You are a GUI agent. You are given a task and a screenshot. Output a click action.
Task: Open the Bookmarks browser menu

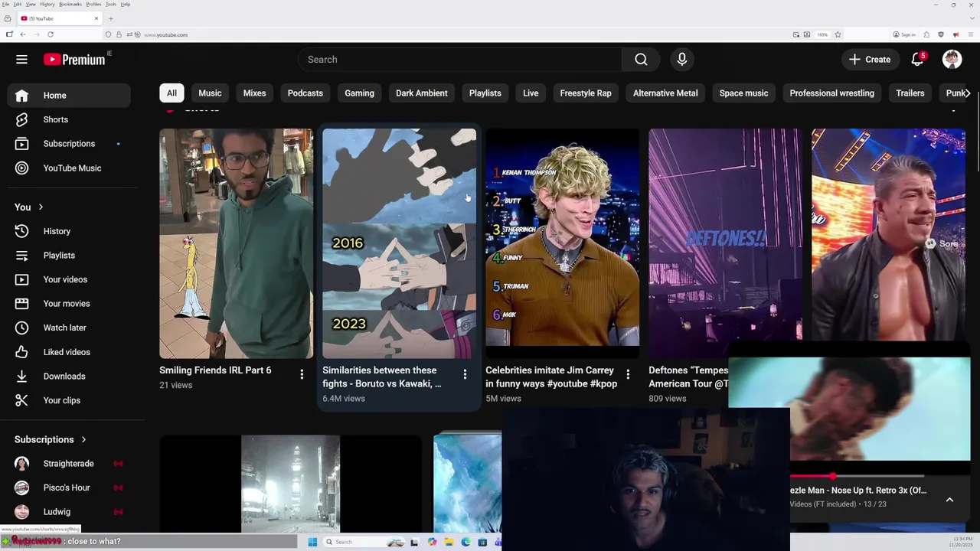pyautogui.click(x=70, y=4)
